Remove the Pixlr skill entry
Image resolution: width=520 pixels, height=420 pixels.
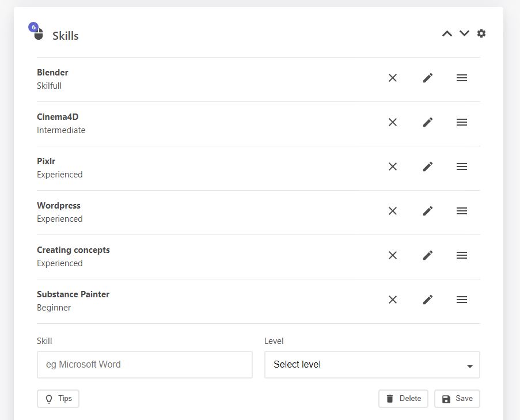click(393, 167)
